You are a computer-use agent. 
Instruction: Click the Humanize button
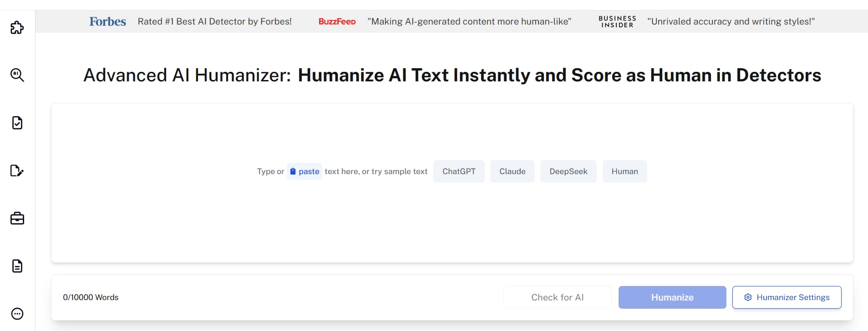[x=672, y=297]
